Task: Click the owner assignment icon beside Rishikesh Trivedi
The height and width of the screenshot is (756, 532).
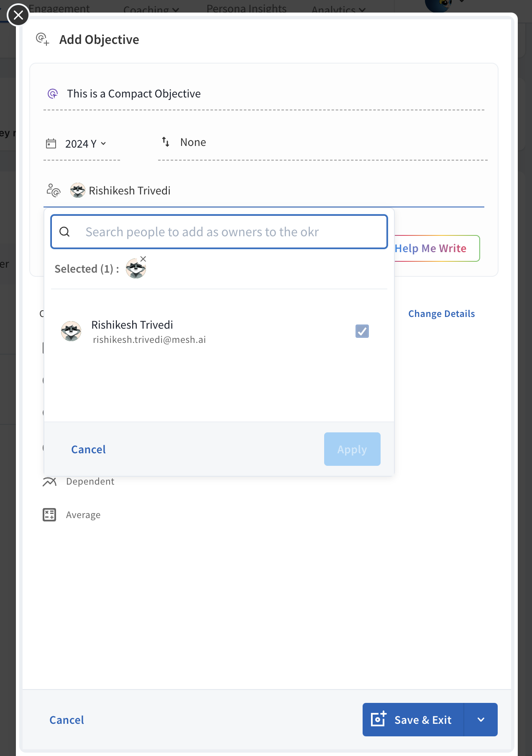Action: tap(53, 190)
